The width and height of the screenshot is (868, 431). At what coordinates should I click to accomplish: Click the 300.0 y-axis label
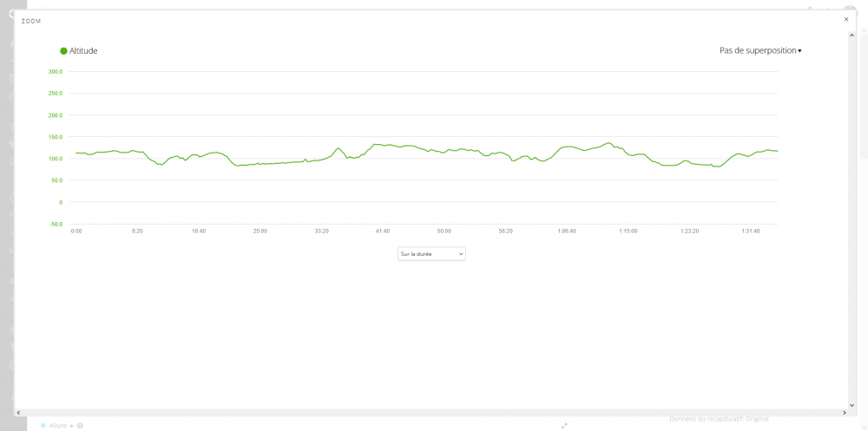(55, 72)
